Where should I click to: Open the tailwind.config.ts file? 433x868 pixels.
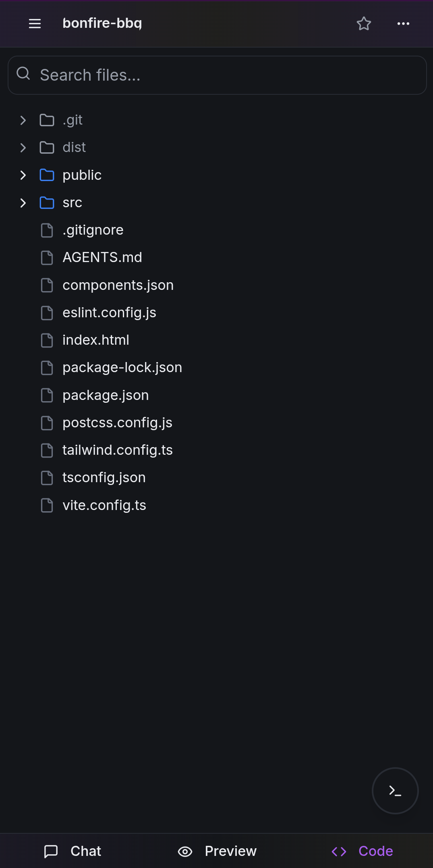tap(117, 450)
